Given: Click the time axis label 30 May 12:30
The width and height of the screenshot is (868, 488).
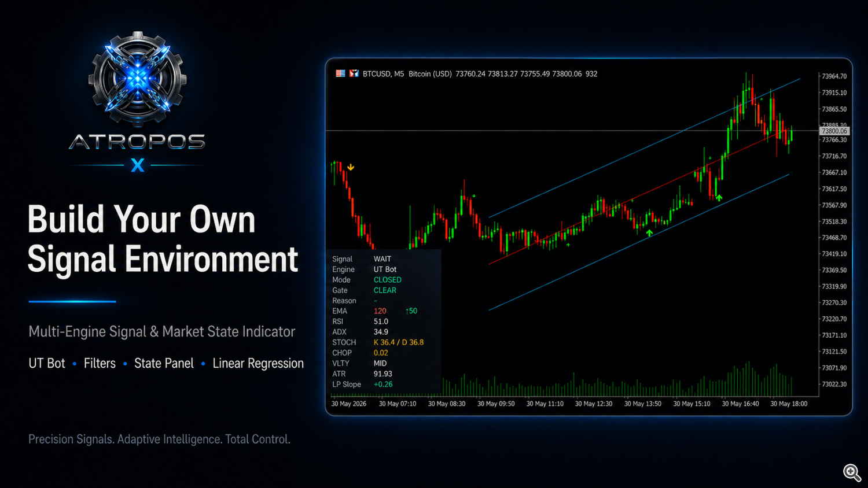Looking at the screenshot, I should click(594, 404).
